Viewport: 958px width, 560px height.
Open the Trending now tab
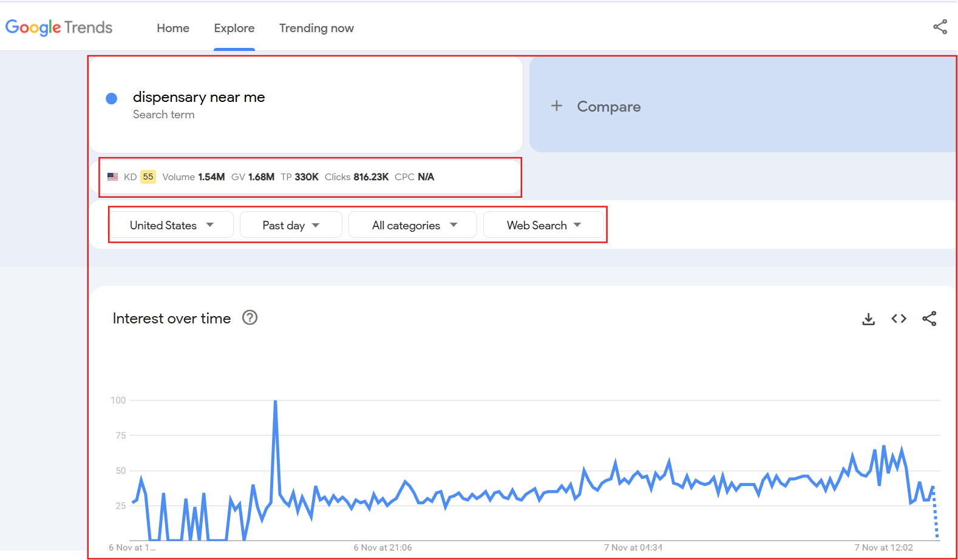tap(316, 28)
